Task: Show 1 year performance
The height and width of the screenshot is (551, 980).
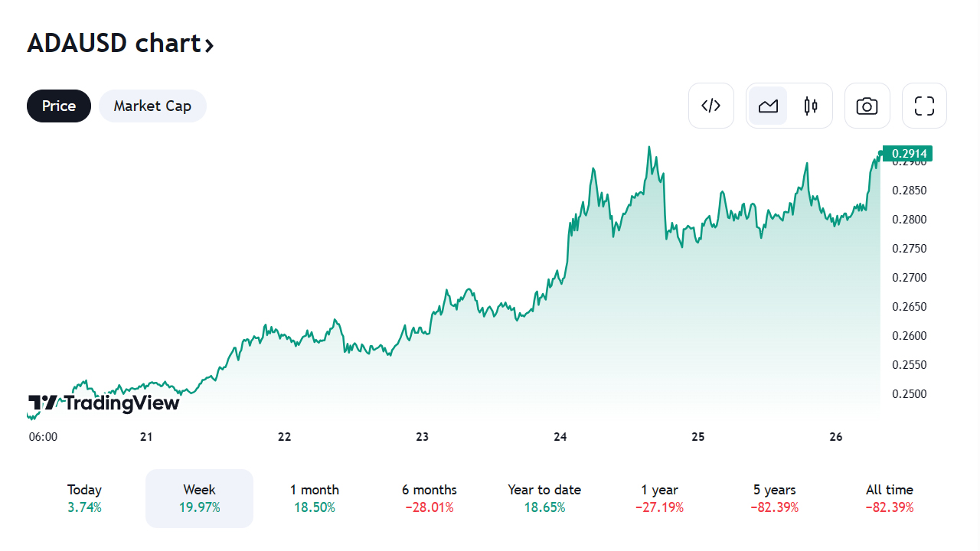Action: [659, 498]
